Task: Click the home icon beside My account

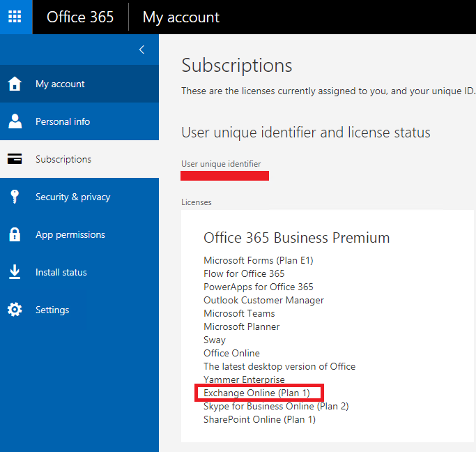Action: click(15, 84)
